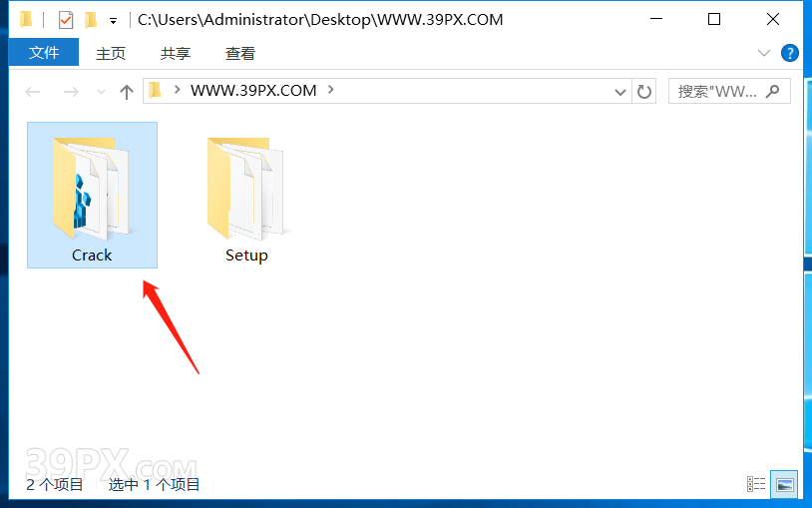
Task: Click the Up one level arrow
Action: (x=127, y=92)
